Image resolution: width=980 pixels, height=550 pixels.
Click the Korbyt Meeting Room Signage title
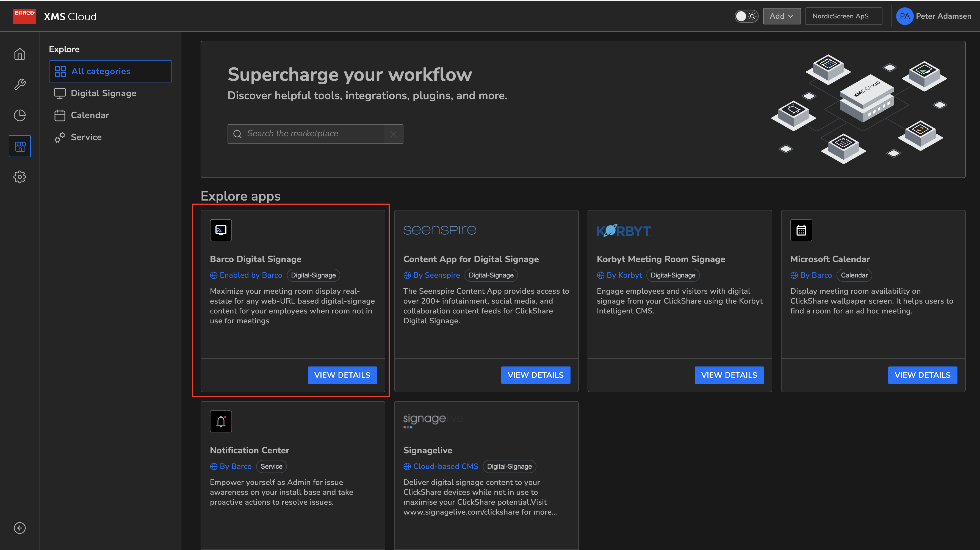pos(661,259)
